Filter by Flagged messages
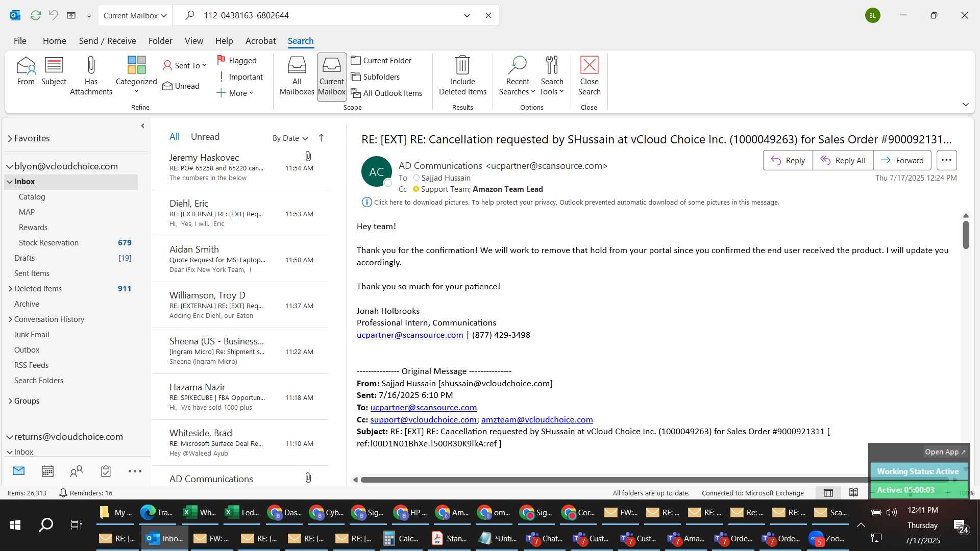Viewport: 980px width, 551px height. 237,60
